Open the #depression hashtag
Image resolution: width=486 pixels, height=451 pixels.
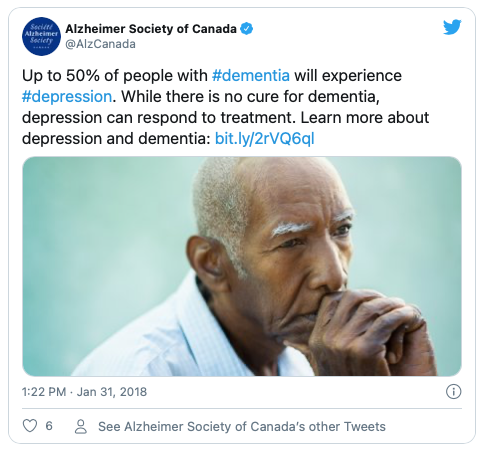[x=67, y=97]
